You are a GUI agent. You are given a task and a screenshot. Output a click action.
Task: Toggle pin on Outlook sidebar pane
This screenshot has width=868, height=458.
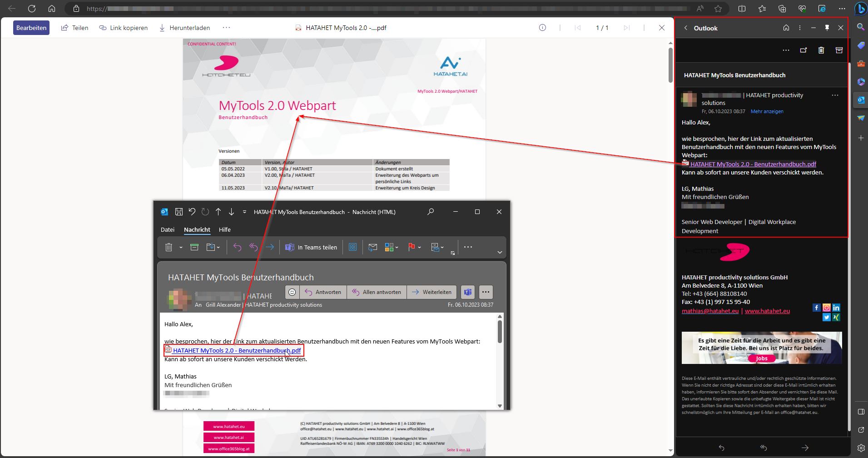coord(827,28)
